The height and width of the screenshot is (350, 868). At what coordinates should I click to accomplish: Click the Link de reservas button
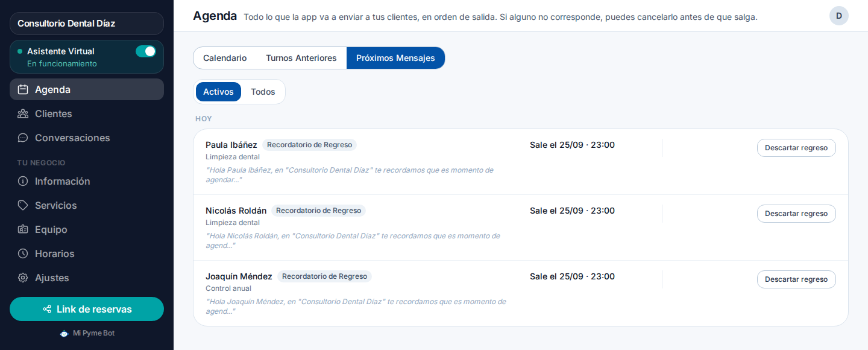[87, 309]
